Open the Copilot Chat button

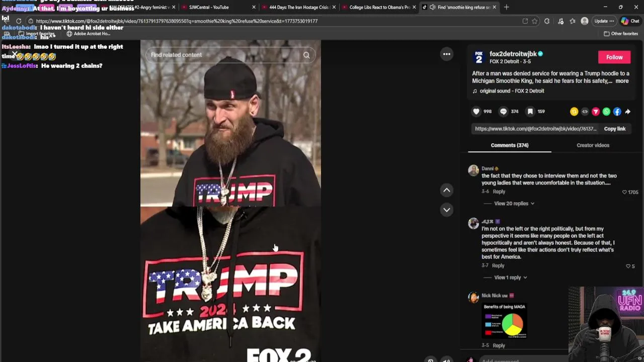630,21
